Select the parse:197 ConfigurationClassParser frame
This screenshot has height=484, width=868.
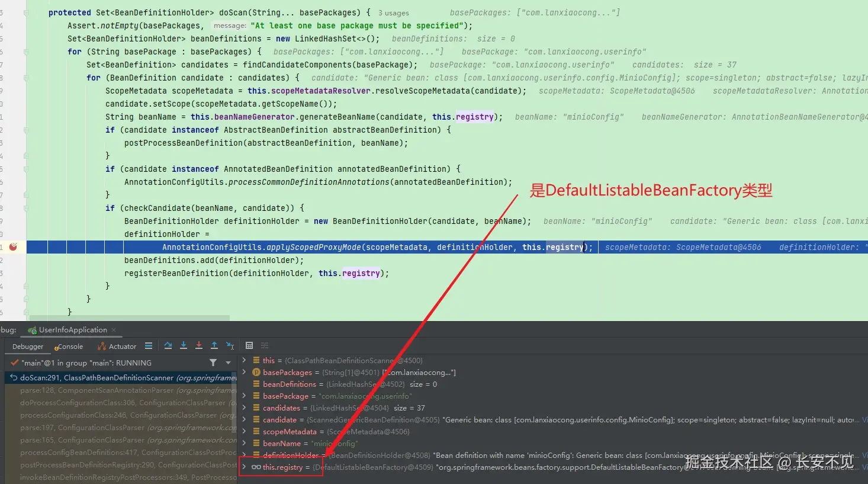point(121,428)
